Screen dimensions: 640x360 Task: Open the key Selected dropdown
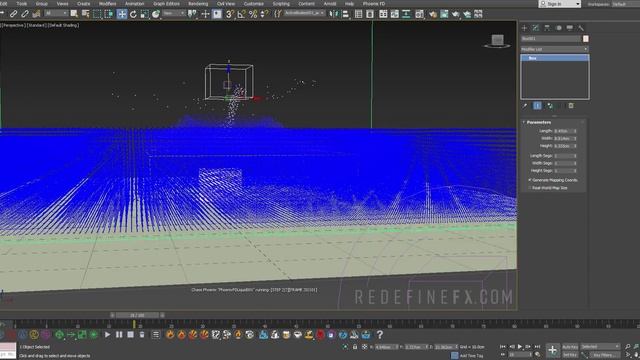coord(600,347)
